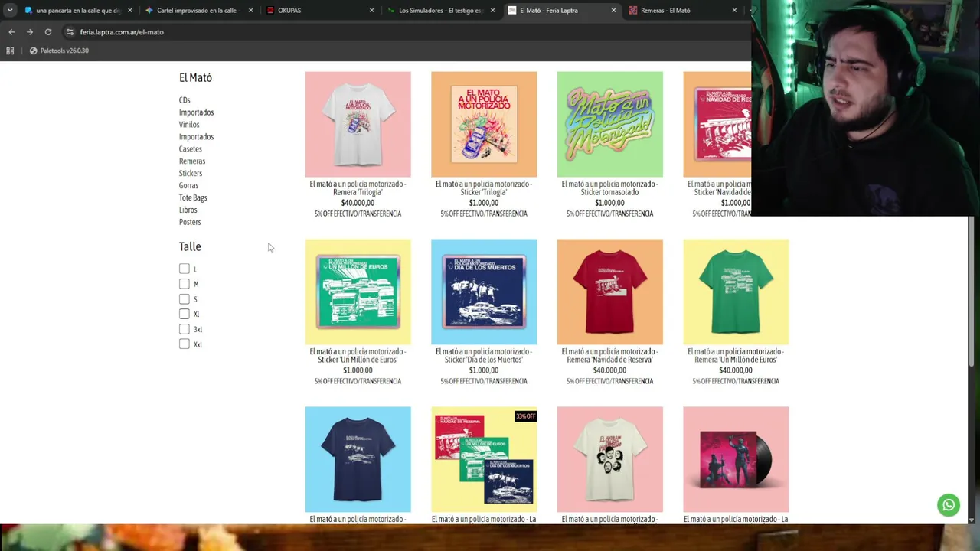The image size is (980, 551).
Task: Close the 'Remeras - El Mató' tab
Action: click(x=734, y=11)
